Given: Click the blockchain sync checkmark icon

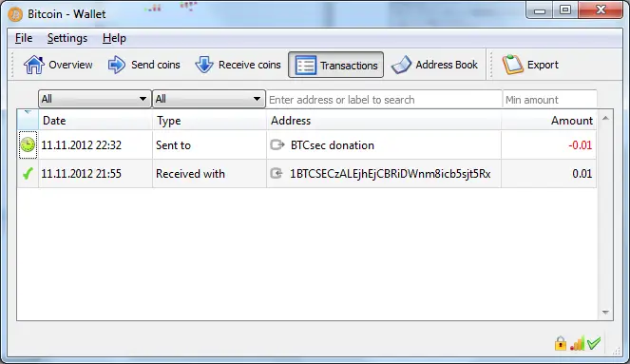Looking at the screenshot, I should point(594,343).
